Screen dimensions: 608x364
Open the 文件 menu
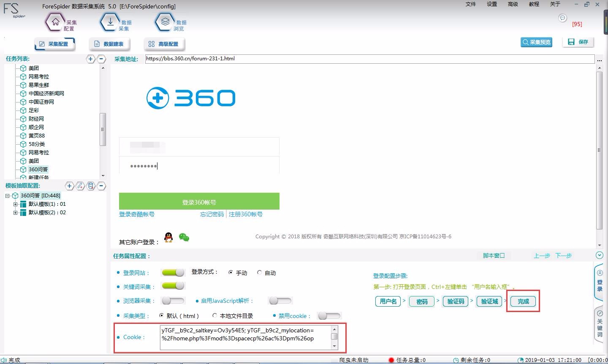471,4
